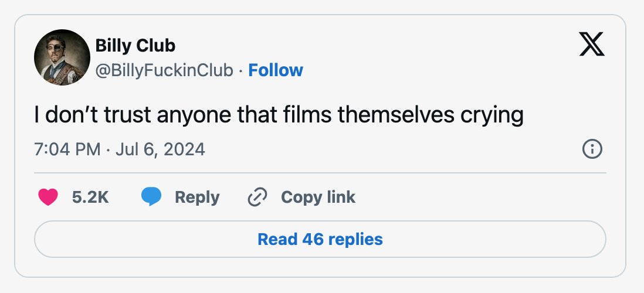Click the divider line above the actions
This screenshot has height=293, width=644.
pos(320,173)
